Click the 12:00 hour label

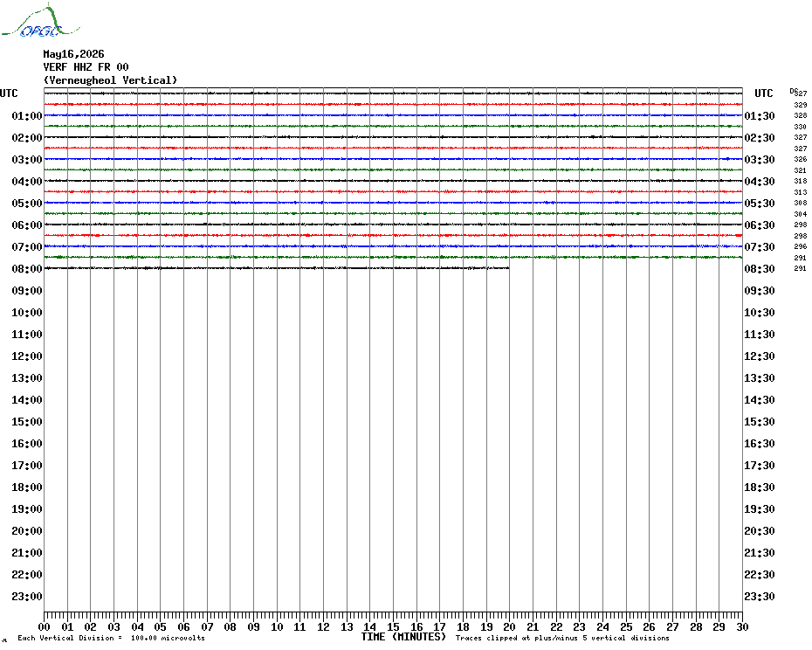point(27,356)
